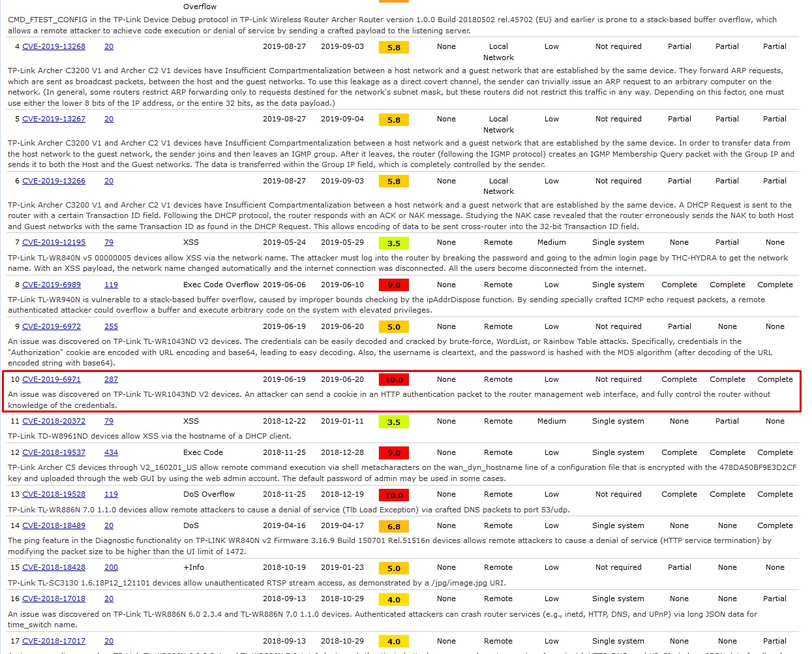Screen dimensions: 812x654
Task: Open the CVE-2019-13267 link
Action: [x=53, y=119]
